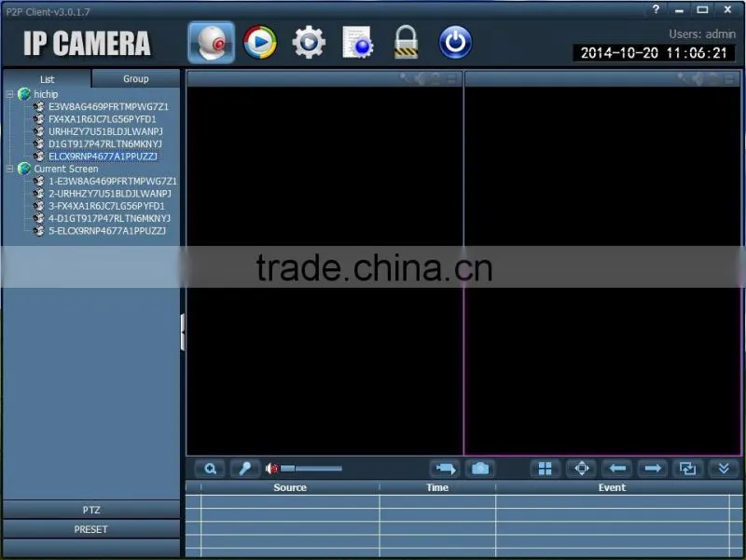This screenshot has height=560, width=746.
Task: Click the Users: admin label
Action: tap(702, 34)
